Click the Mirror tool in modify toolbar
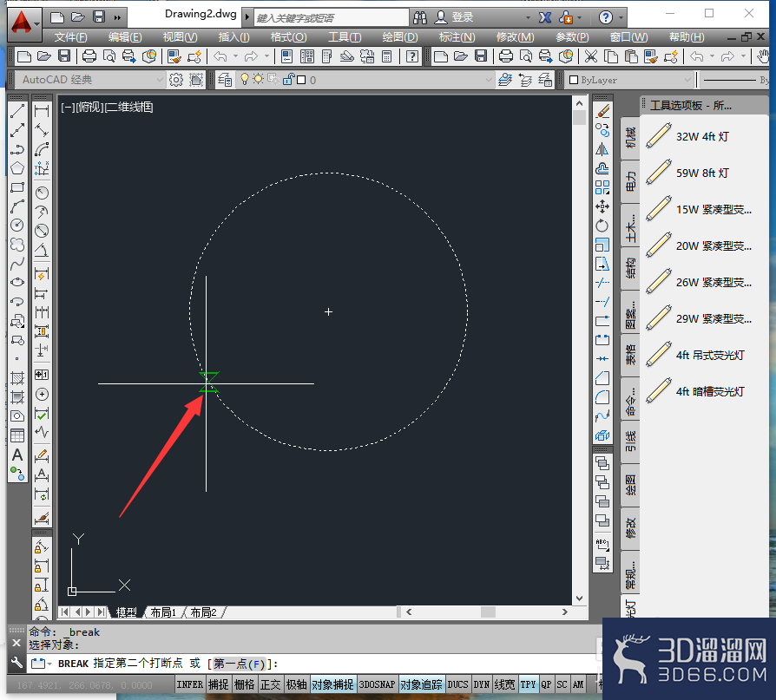This screenshot has height=700, width=776. [602, 149]
